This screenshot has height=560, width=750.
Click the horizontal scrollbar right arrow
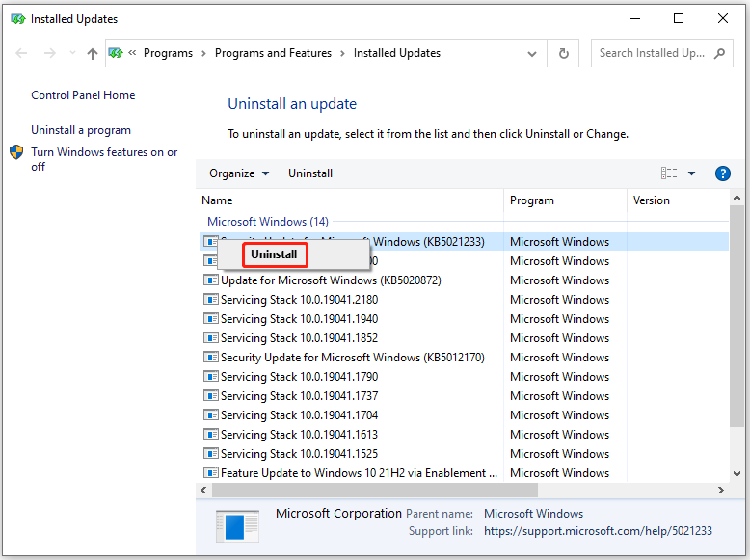point(721,490)
